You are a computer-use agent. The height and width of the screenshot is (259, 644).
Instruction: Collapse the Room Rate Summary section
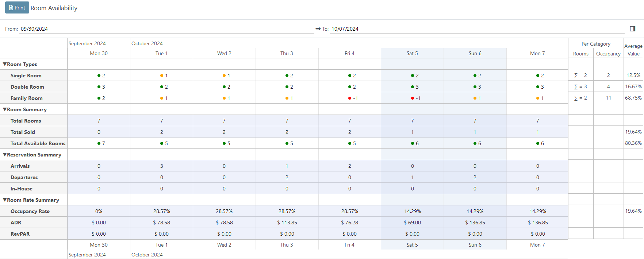pyautogui.click(x=5, y=200)
